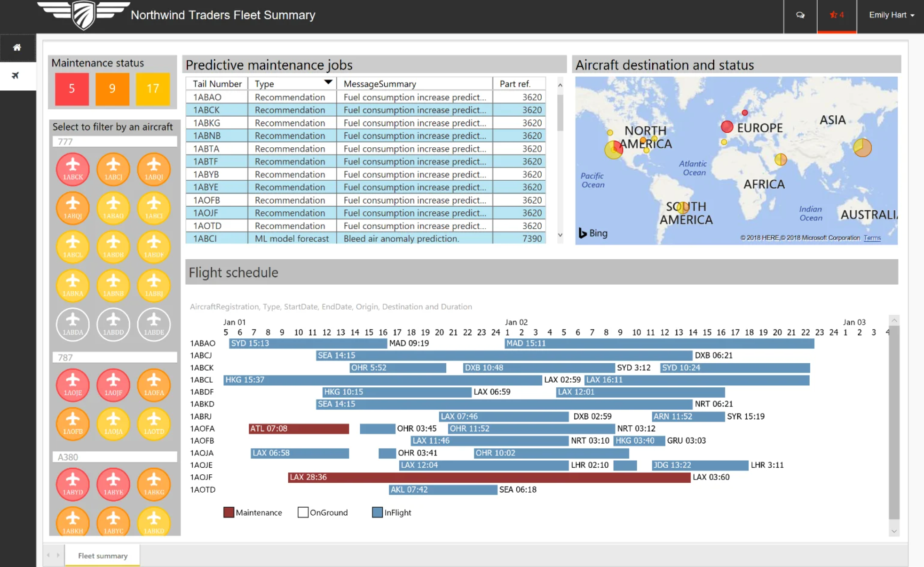The image size is (924, 567).
Task: Select the orange maintenance status tile 9
Action: (x=112, y=88)
